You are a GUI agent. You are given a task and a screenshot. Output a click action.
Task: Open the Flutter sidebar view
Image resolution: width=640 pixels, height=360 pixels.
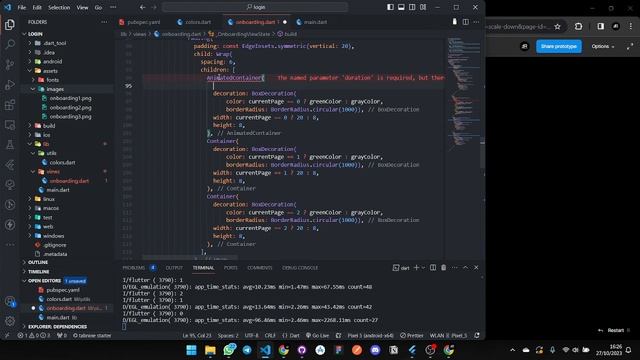coord(10,164)
